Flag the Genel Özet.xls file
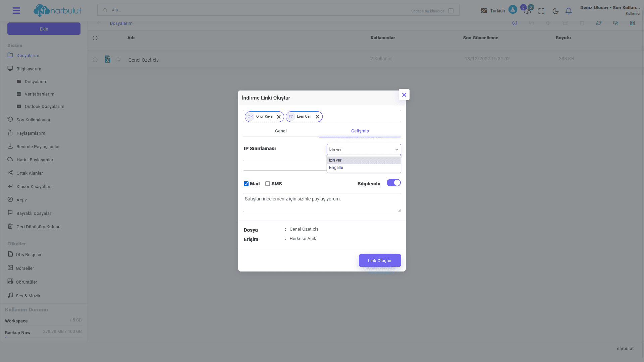 (x=118, y=60)
